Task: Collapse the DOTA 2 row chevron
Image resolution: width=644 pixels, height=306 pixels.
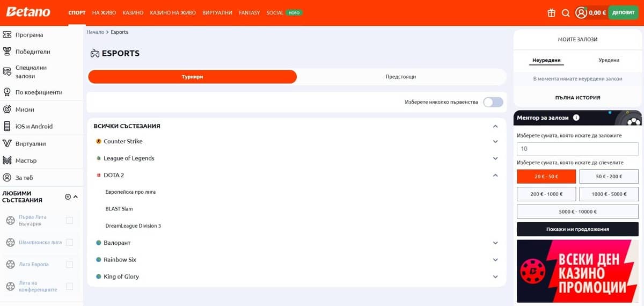Action: tap(495, 176)
